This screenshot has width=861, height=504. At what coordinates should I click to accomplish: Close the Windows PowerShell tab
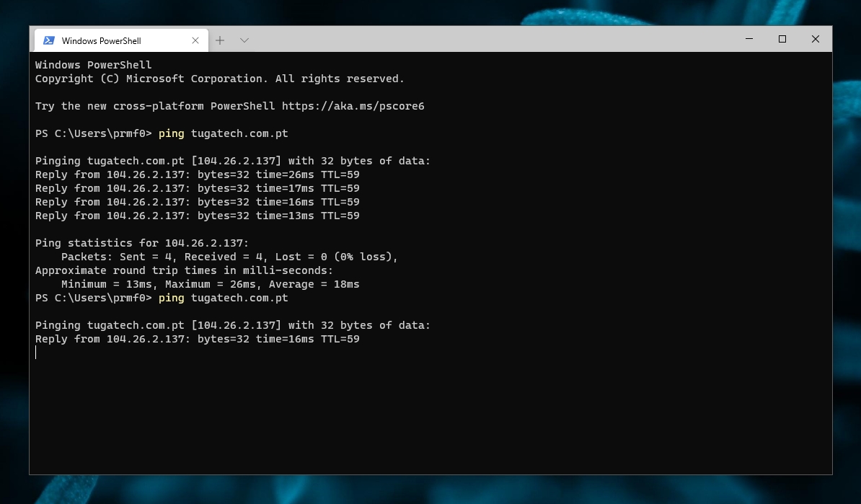[195, 40]
